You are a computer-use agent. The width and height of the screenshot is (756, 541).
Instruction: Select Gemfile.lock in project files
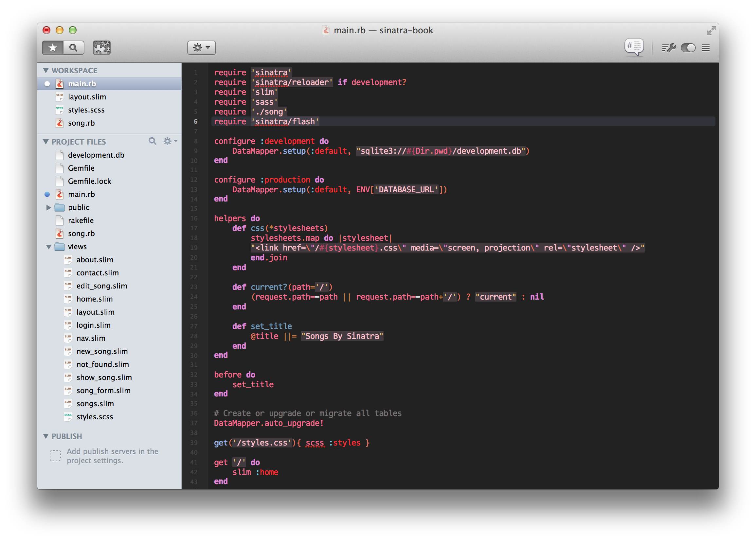tap(89, 181)
